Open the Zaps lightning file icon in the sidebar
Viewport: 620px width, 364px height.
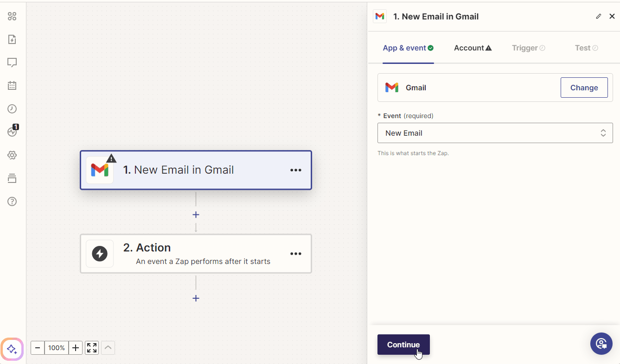coord(12,39)
